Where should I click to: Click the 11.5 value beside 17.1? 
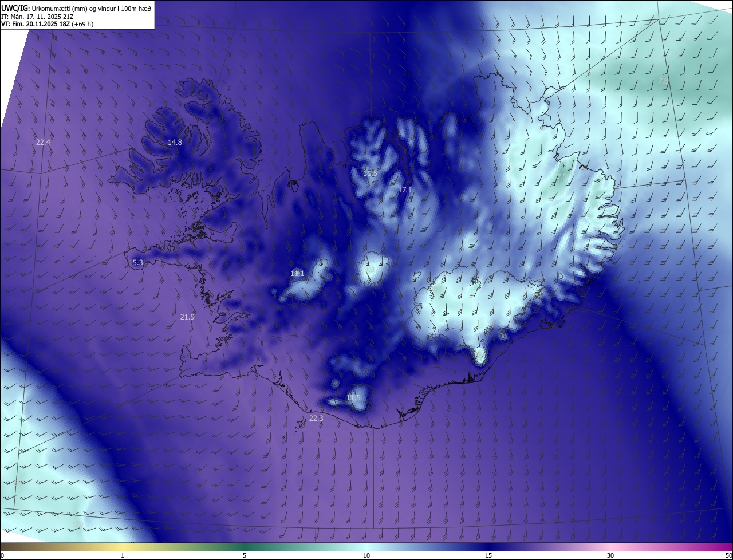(x=370, y=173)
